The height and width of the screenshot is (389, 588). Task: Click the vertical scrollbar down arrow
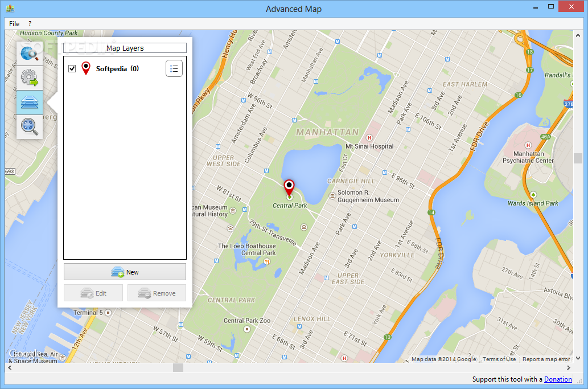tap(578, 358)
